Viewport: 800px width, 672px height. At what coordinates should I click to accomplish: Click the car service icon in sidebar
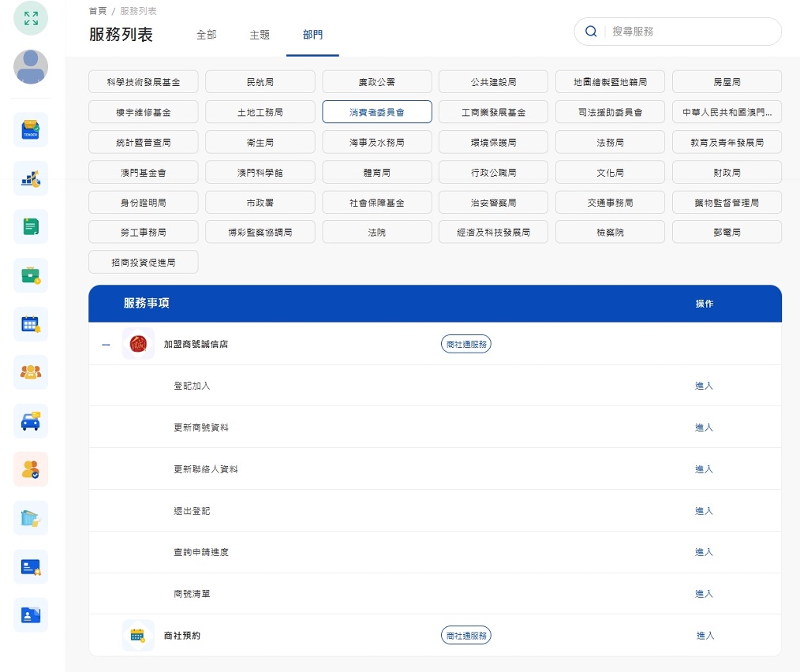coord(30,420)
